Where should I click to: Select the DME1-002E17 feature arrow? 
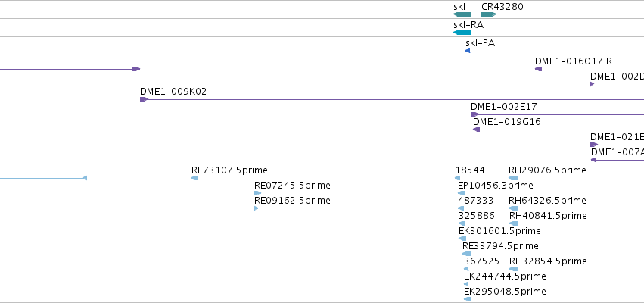point(474,114)
